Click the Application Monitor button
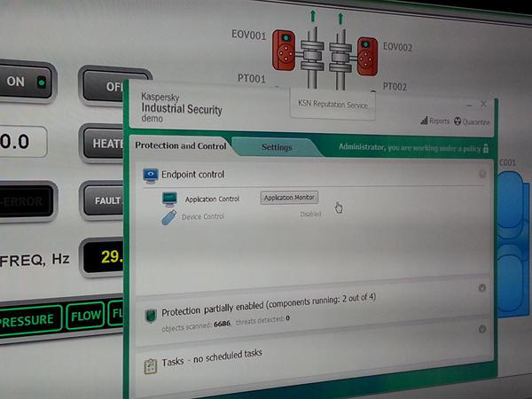Image resolution: width=532 pixels, height=399 pixels. click(289, 198)
